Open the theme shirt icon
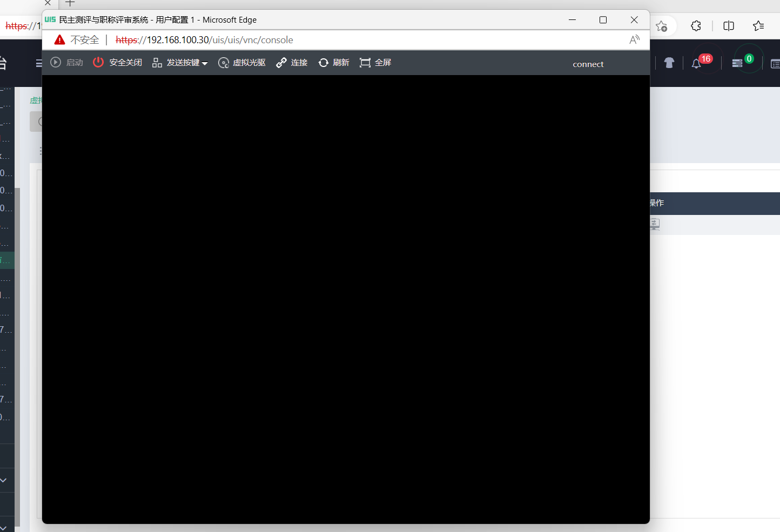This screenshot has height=532, width=780. [669, 63]
